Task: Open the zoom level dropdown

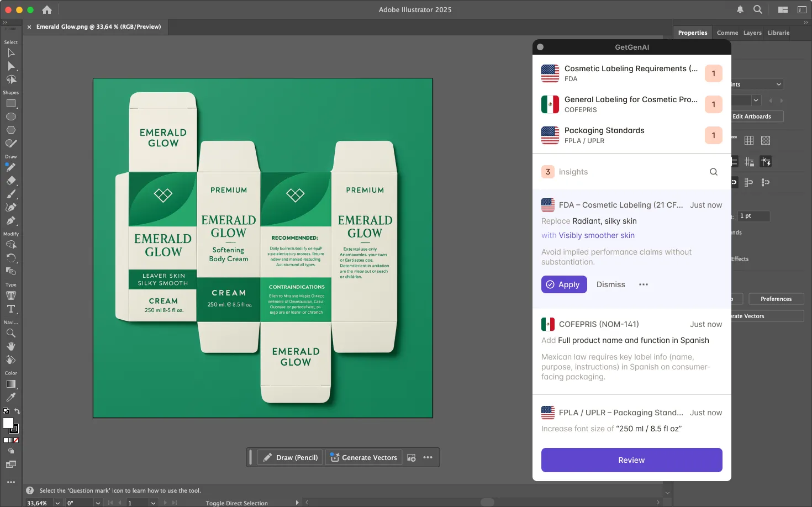Action: click(57, 503)
